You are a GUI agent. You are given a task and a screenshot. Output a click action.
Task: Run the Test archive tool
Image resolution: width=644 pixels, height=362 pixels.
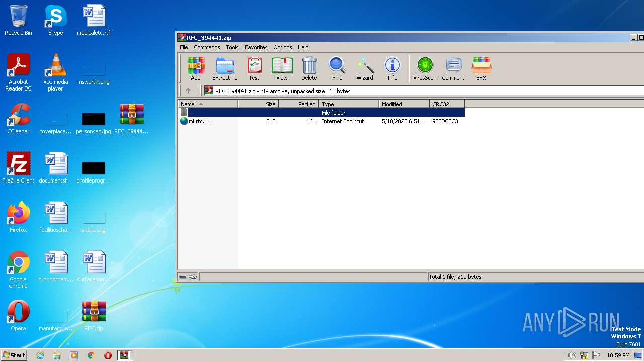coord(254,69)
